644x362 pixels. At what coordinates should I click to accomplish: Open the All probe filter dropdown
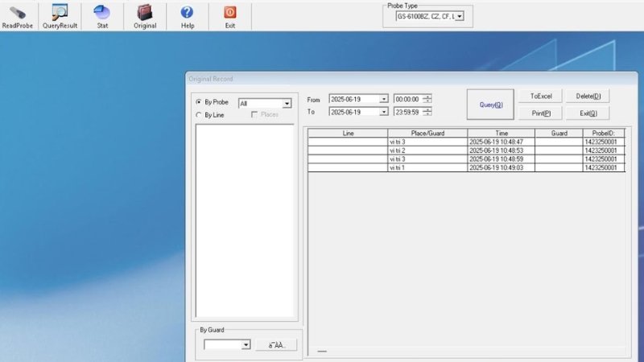tap(287, 104)
